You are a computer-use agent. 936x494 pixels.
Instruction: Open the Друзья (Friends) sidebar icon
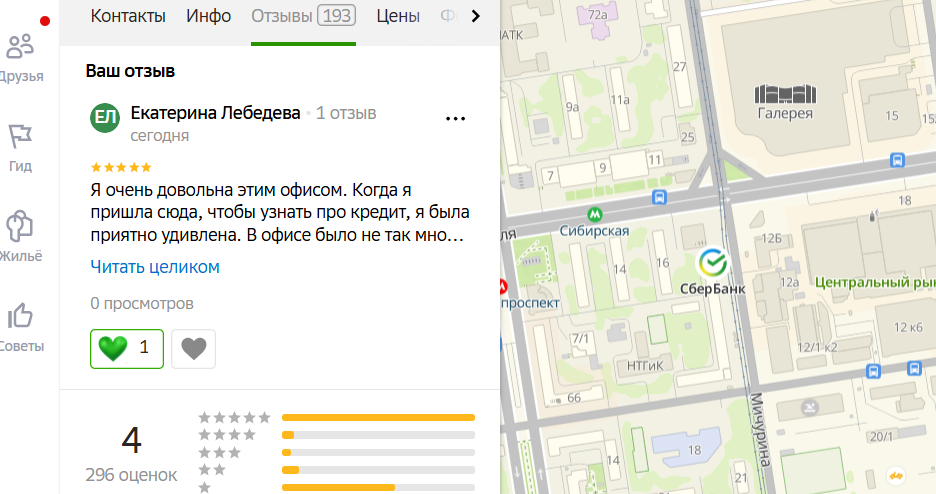(20, 47)
